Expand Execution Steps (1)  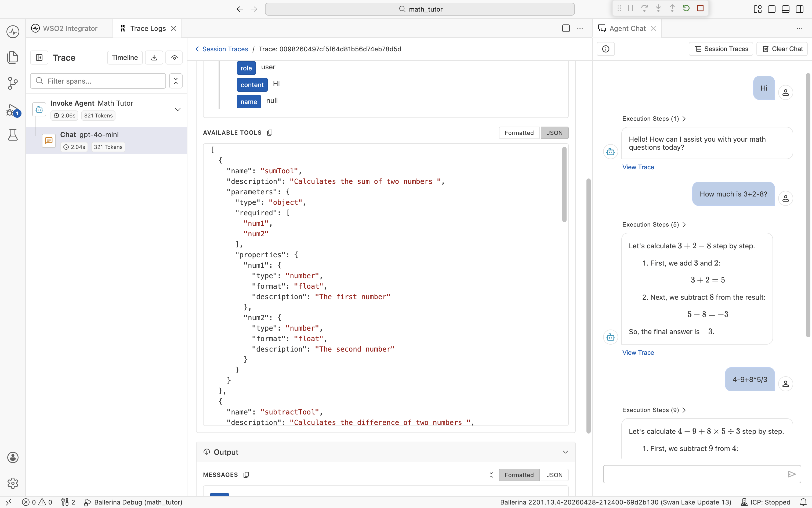pyautogui.click(x=654, y=119)
